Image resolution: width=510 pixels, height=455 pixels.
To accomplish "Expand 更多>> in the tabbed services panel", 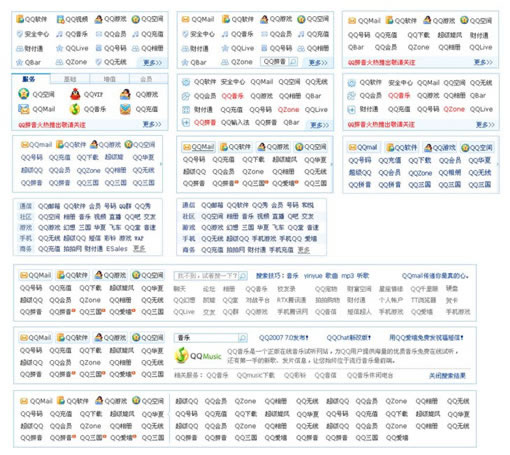I will pyautogui.click(x=152, y=124).
